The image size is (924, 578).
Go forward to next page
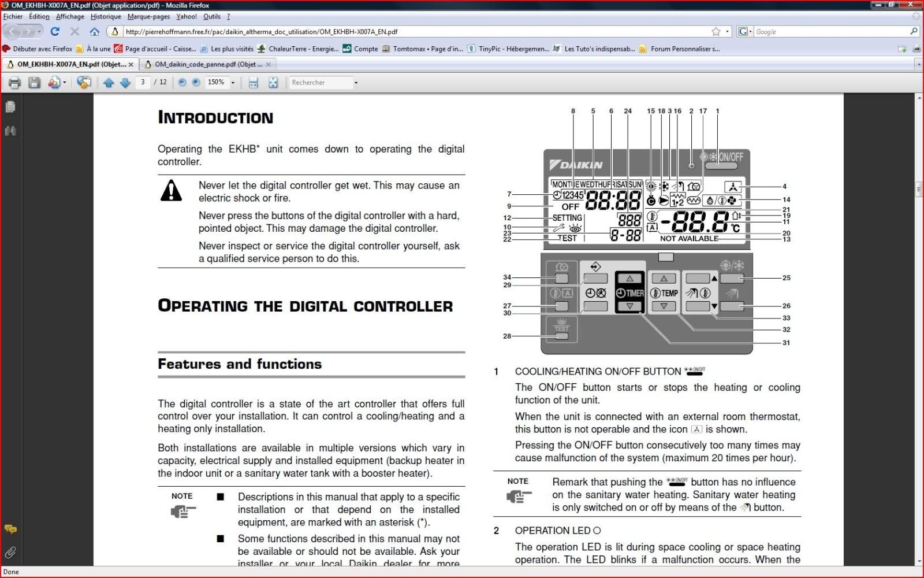pyautogui.click(x=28, y=32)
